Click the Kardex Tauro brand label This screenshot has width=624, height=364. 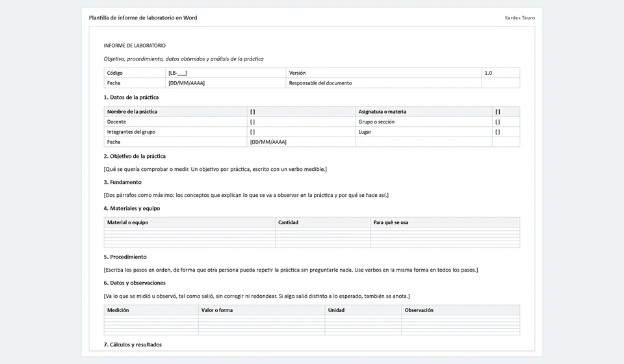[x=520, y=18]
